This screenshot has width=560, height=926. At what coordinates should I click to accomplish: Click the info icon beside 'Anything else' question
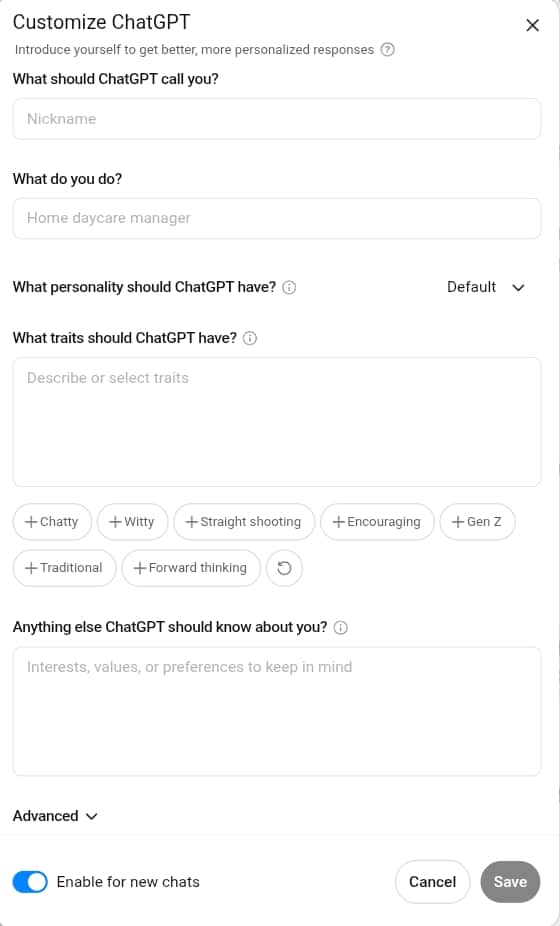point(340,627)
